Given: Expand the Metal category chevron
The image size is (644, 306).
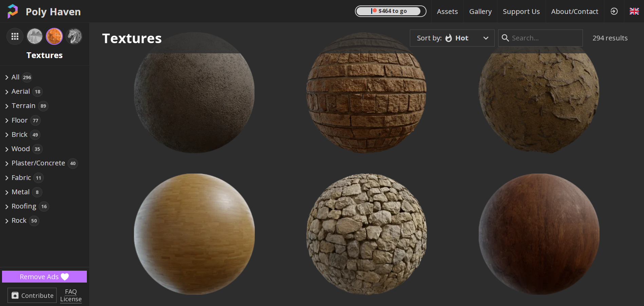Looking at the screenshot, I should pos(7,192).
